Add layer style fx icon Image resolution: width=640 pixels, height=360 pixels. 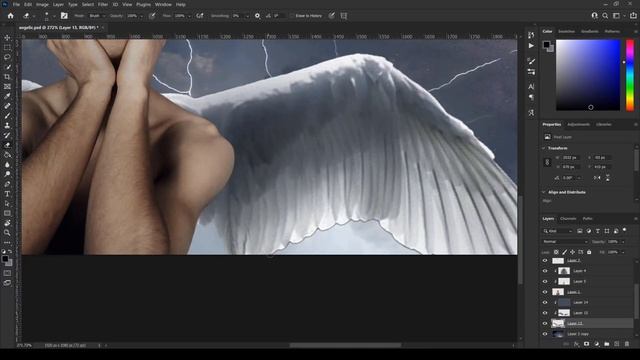pyautogui.click(x=576, y=344)
